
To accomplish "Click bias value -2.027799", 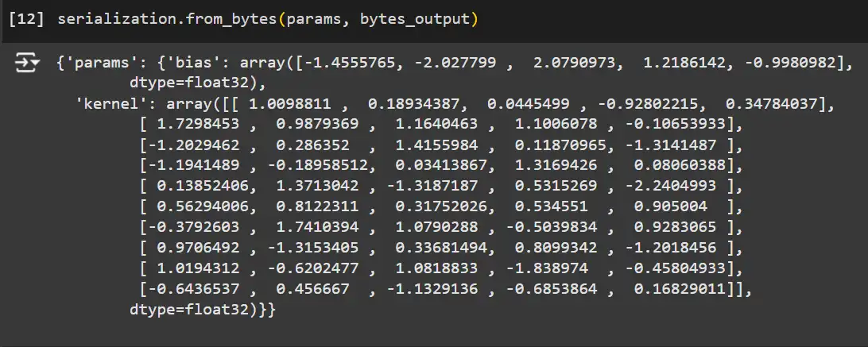I will point(455,63).
